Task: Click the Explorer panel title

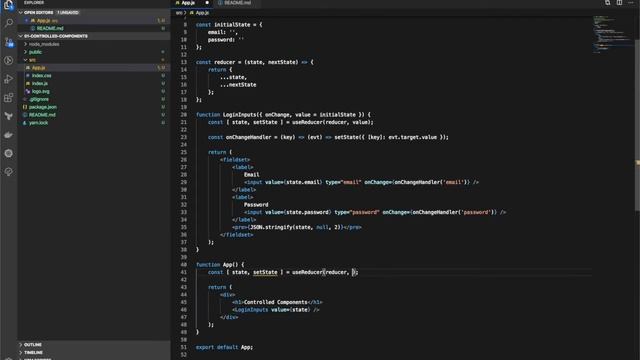Action: click(34, 2)
